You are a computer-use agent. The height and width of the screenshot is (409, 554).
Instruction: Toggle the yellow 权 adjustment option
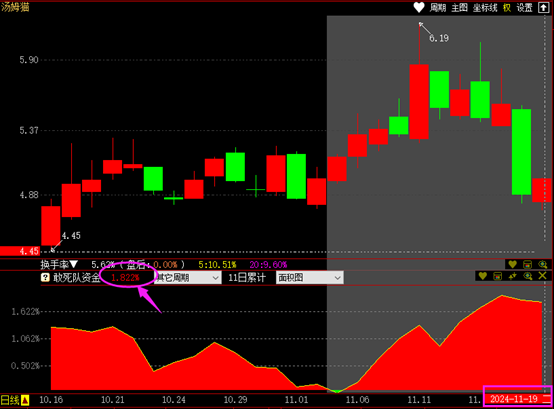[x=507, y=7]
